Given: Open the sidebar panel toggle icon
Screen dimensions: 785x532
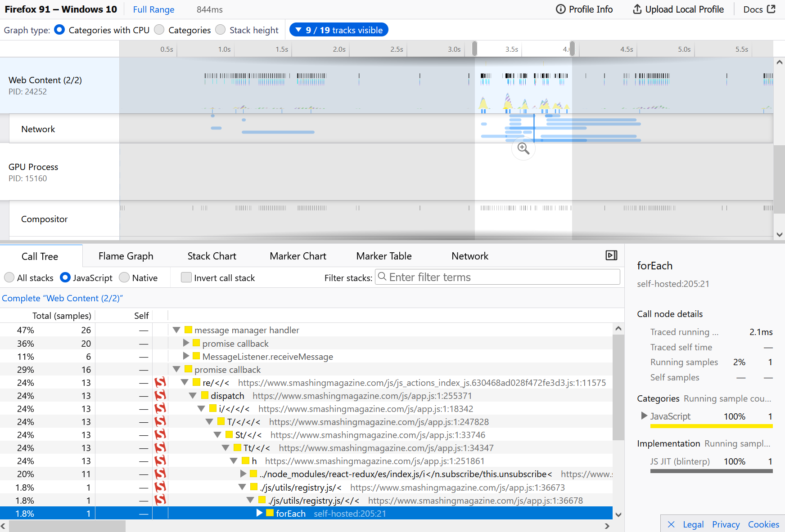Looking at the screenshot, I should [x=611, y=255].
